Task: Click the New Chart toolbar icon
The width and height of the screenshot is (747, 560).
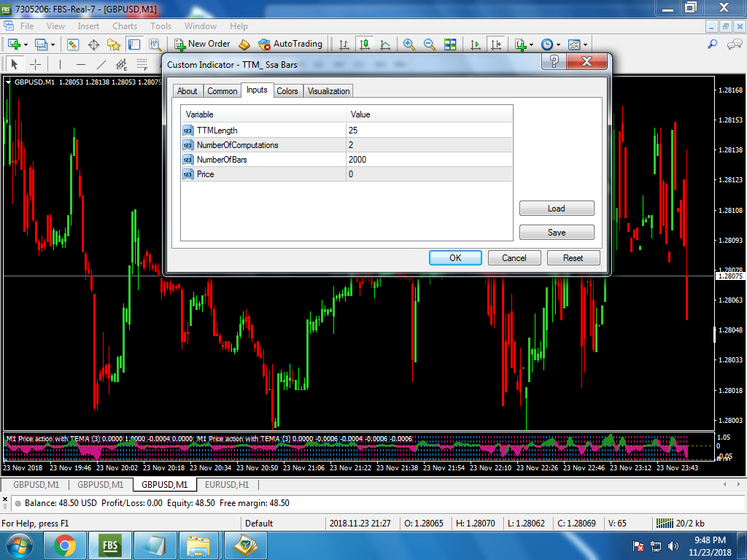Action: pos(14,44)
